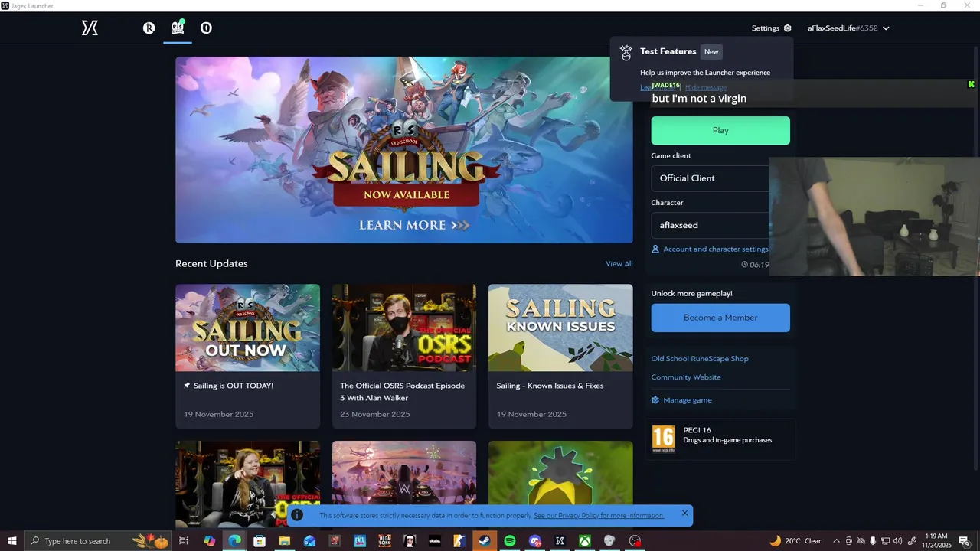Screen dimensions: 980x551
Task: Open Sailing Known Issues card image
Action: pos(560,328)
